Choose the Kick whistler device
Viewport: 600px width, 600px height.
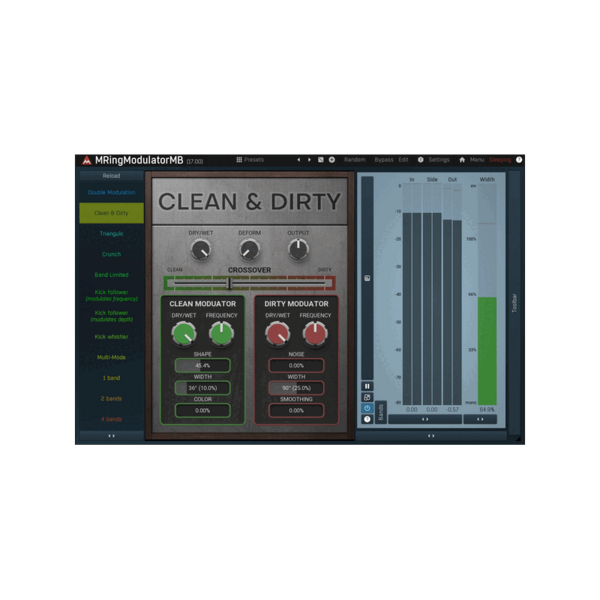111,337
